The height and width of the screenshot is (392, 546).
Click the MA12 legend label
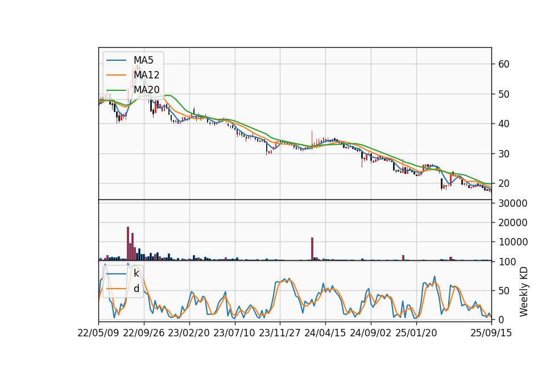tap(146, 75)
